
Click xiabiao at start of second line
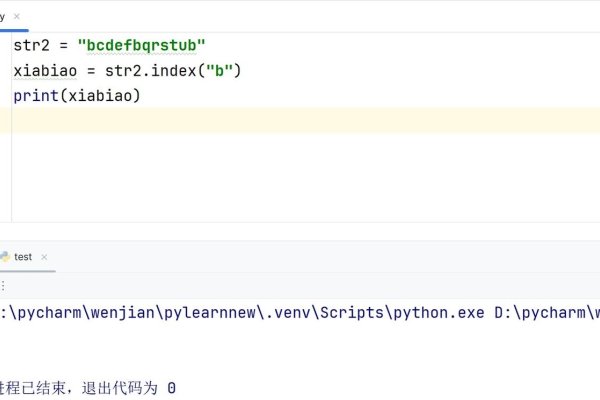coord(45,71)
